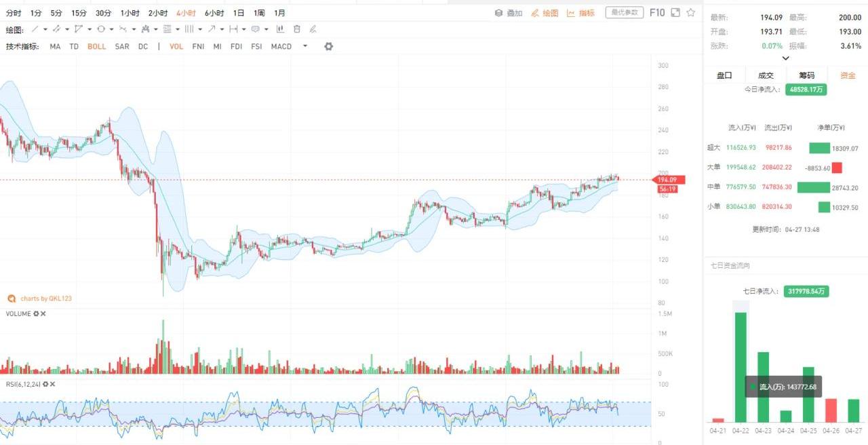This screenshot has width=868, height=445.
Task: Open dropdown arrow next to line tool
Action: [45, 29]
